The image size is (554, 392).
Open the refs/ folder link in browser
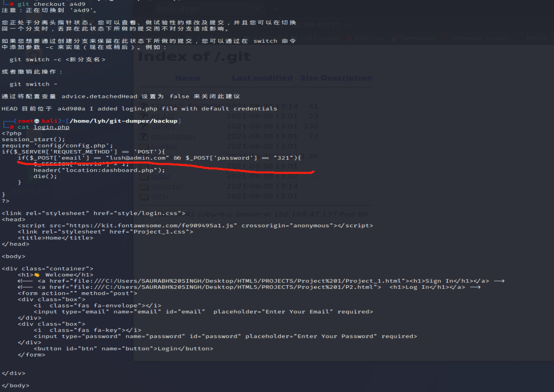pyautogui.click(x=160, y=196)
